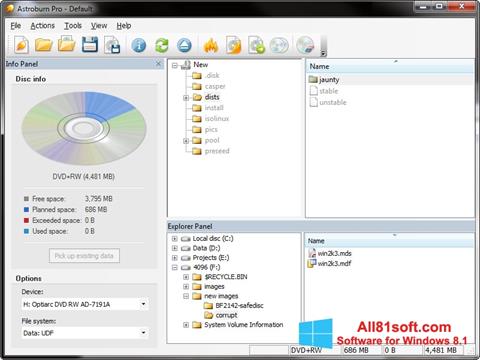Click the Pick up existing data button
This screenshot has height=360, width=480.
[x=84, y=256]
